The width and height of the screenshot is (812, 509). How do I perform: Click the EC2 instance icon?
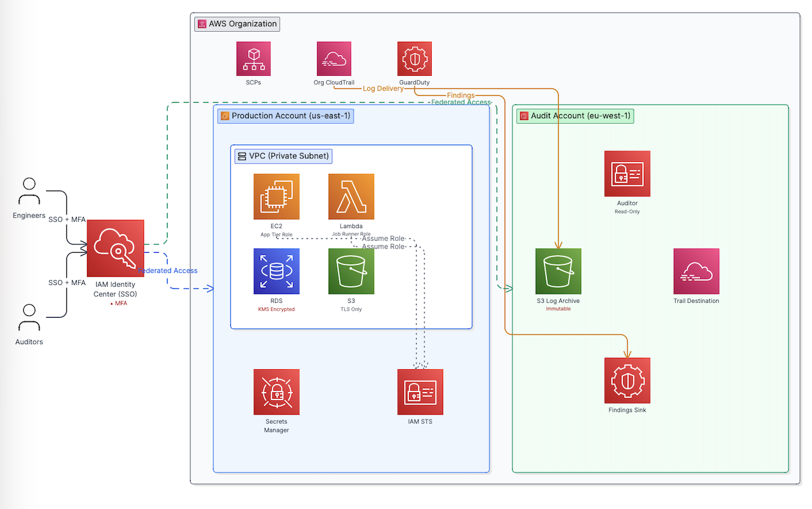(276, 197)
